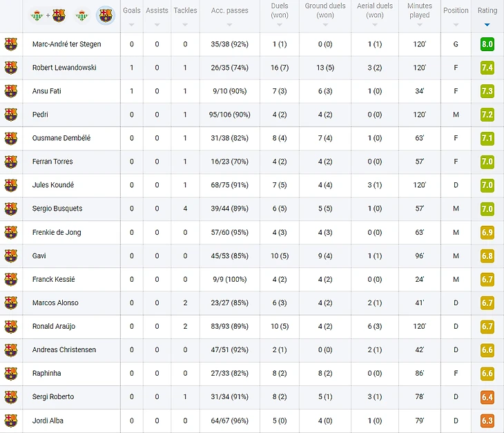Click the Ground duels (won) column header
The width and height of the screenshot is (504, 433).
(x=324, y=10)
